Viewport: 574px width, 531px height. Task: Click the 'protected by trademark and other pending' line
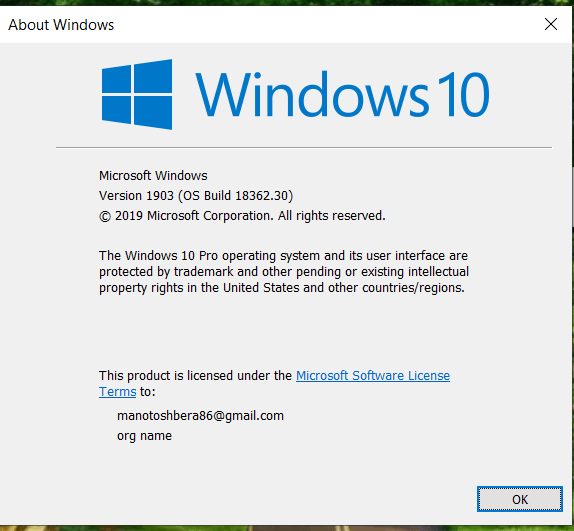pos(284,272)
